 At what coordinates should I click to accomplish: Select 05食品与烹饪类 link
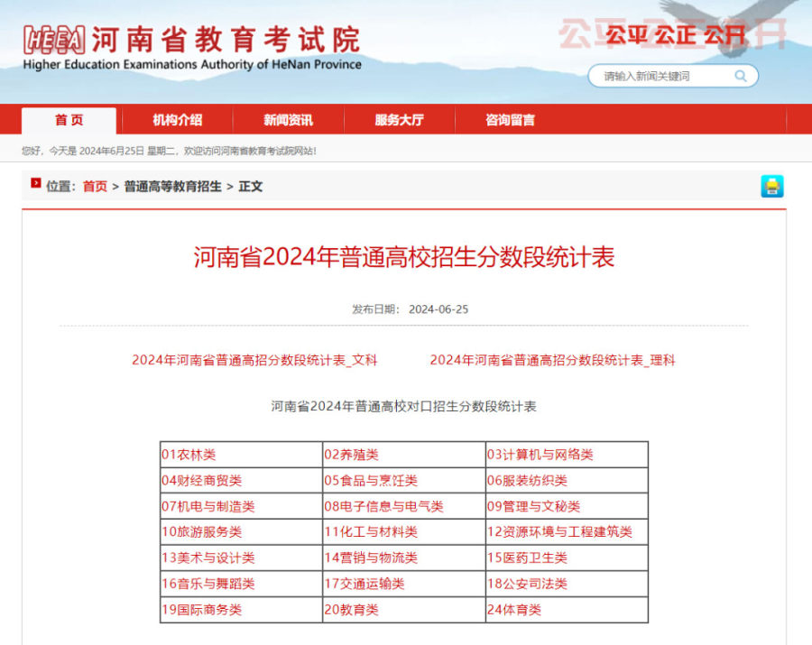pyautogui.click(x=371, y=481)
